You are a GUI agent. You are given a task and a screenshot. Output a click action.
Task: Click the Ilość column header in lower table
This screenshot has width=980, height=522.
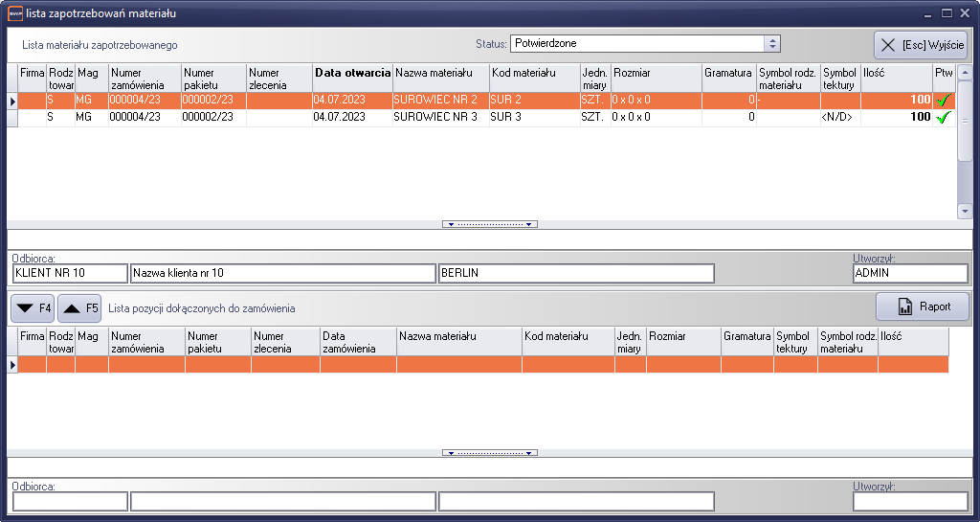(912, 336)
